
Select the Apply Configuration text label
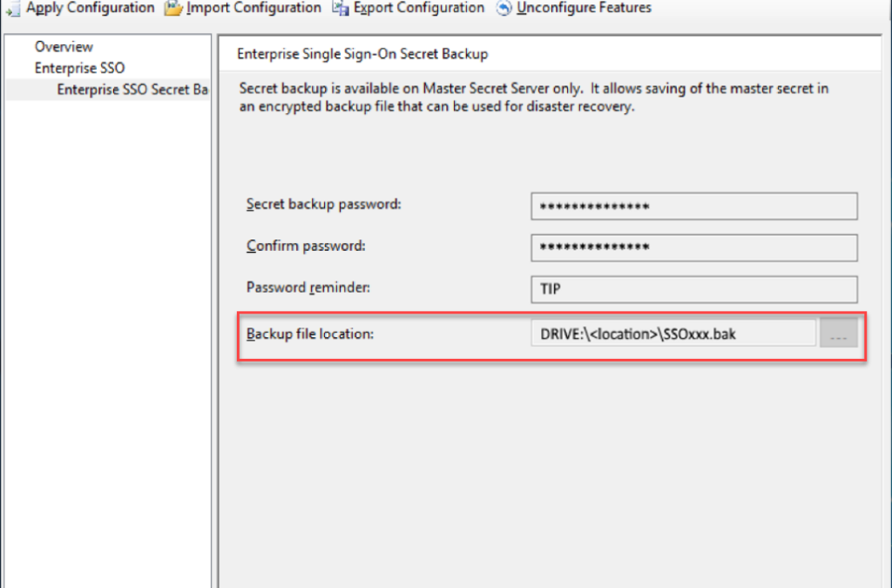pyautogui.click(x=90, y=8)
